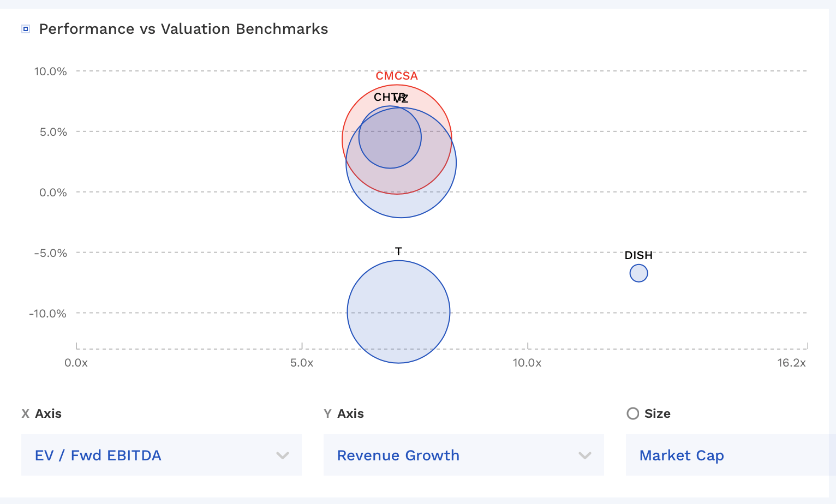
Task: Click the 10.0% gridline label
Action: point(52,70)
